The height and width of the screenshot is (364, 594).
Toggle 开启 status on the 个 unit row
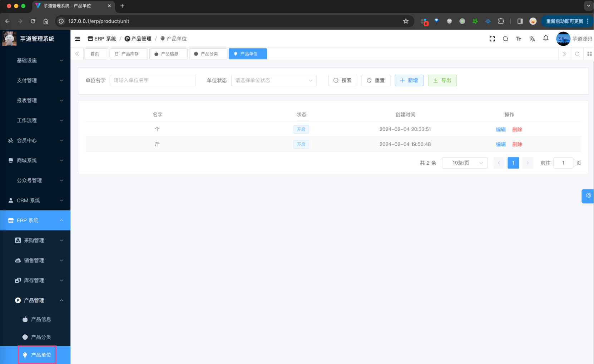point(301,129)
